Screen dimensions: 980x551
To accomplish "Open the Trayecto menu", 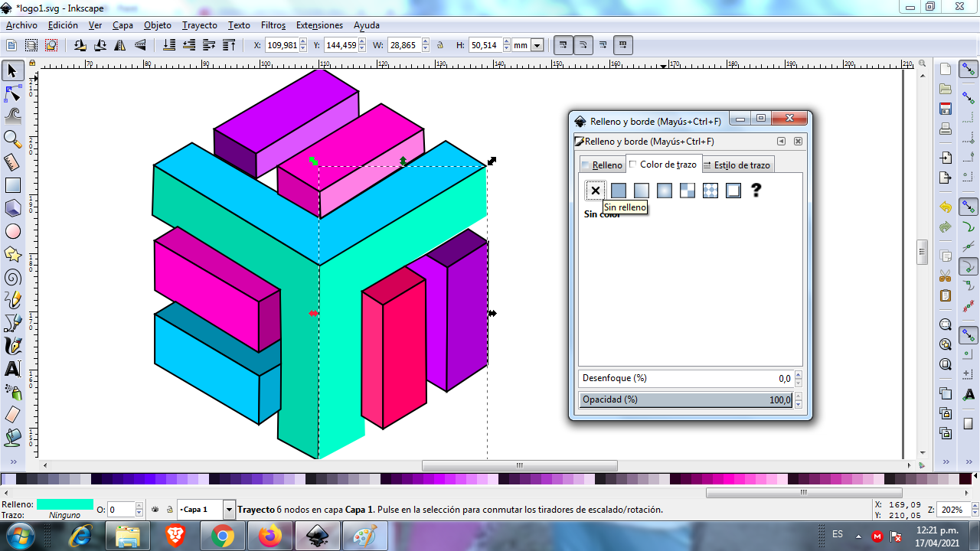I will [x=200, y=25].
